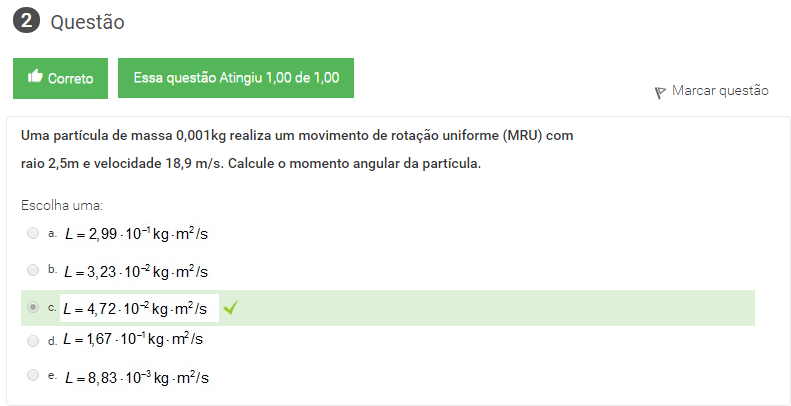Click answer text L = 8,83·10⁻³ kg·m²/s
Screen dimensions: 791x406
(x=137, y=377)
